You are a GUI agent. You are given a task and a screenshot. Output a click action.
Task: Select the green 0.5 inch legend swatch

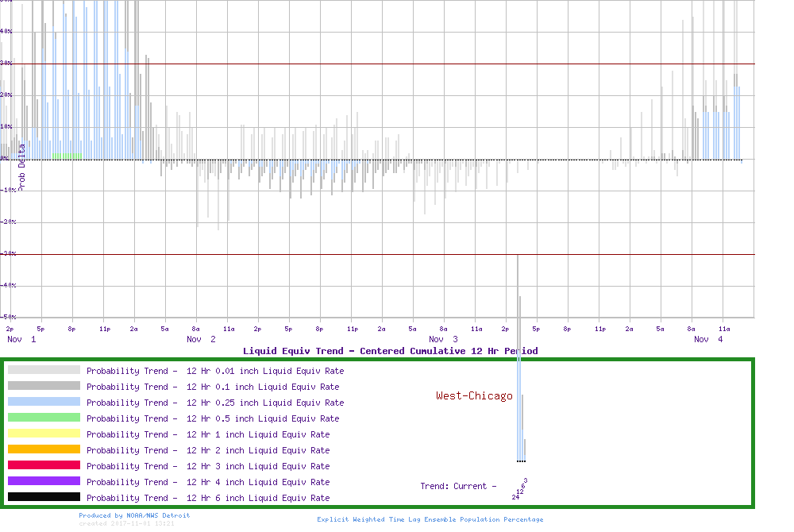(44, 418)
